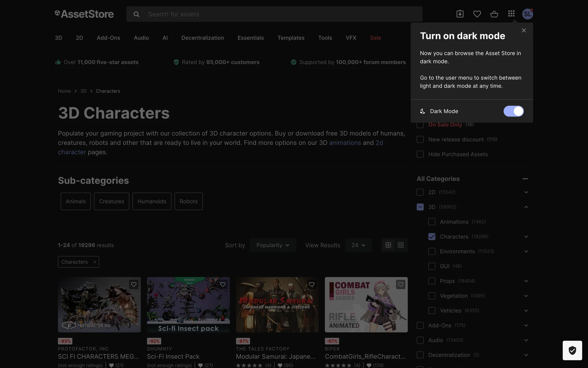Click the SL user avatar
Image resolution: width=588 pixels, height=368 pixels.
coord(527,14)
